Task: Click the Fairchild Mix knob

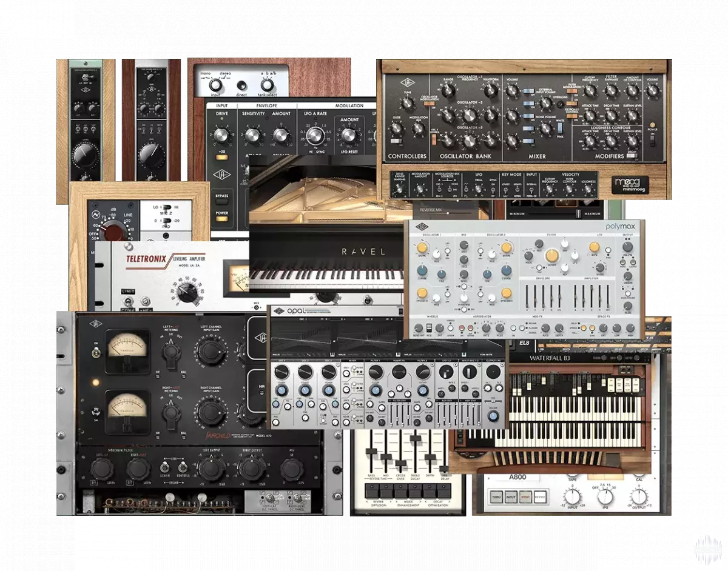Action: (292, 469)
